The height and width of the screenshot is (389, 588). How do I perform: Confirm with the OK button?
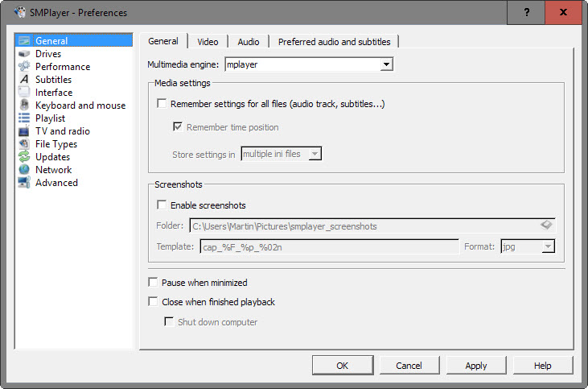(x=343, y=366)
